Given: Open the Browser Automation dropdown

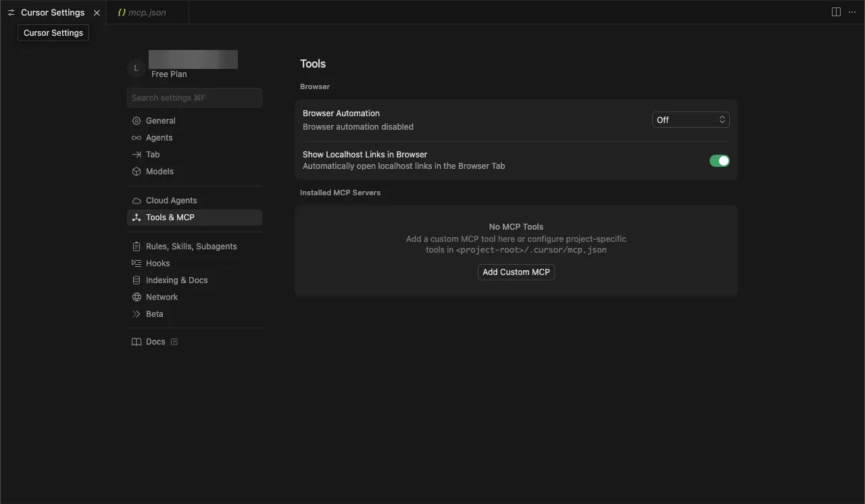Looking at the screenshot, I should click(690, 119).
